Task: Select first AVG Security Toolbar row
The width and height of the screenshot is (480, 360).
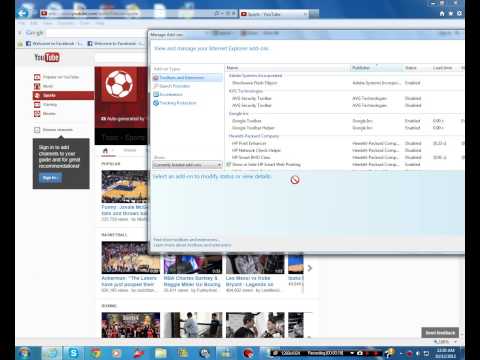Action: click(x=345, y=98)
